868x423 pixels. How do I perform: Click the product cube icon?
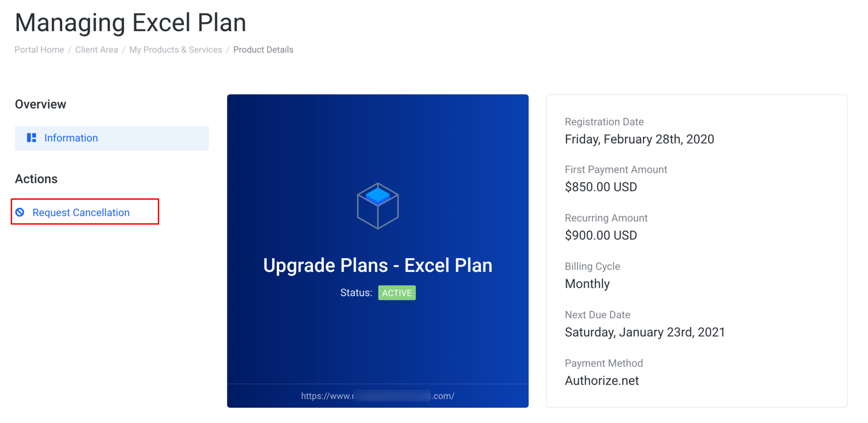tap(378, 206)
